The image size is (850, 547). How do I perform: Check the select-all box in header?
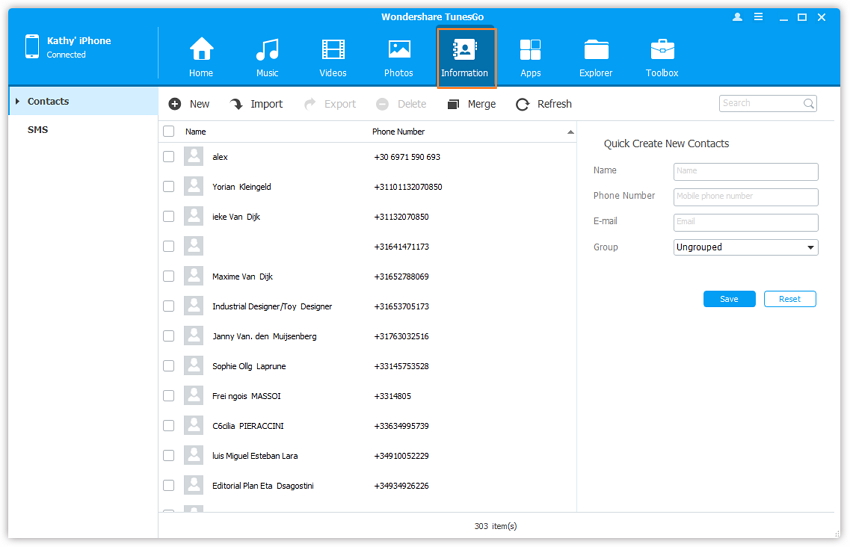(x=168, y=131)
